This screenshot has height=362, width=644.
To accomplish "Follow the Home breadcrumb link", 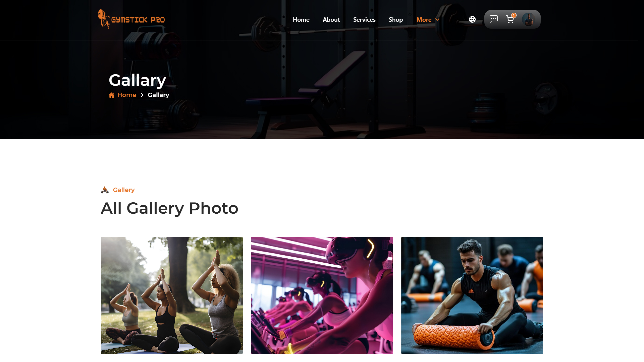I will 127,95.
